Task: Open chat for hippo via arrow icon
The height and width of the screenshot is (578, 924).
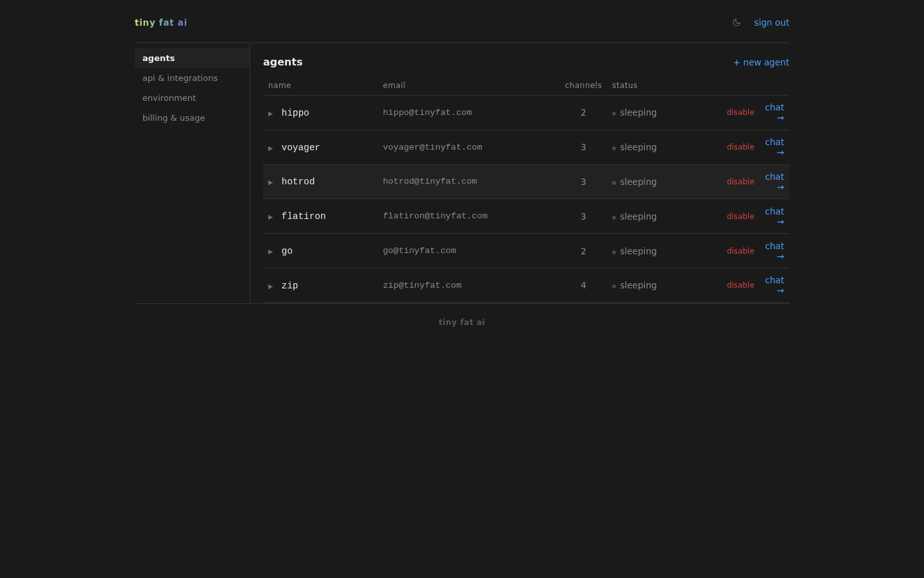Action: click(x=780, y=118)
